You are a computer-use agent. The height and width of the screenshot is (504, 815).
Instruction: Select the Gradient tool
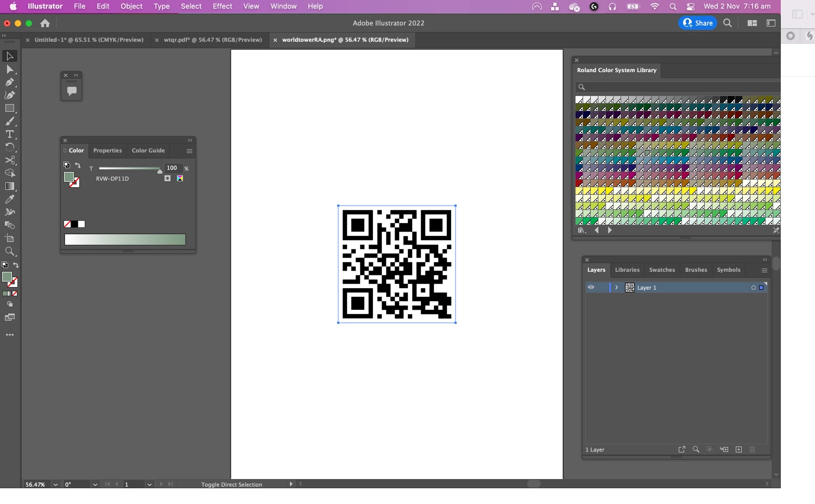click(9, 187)
